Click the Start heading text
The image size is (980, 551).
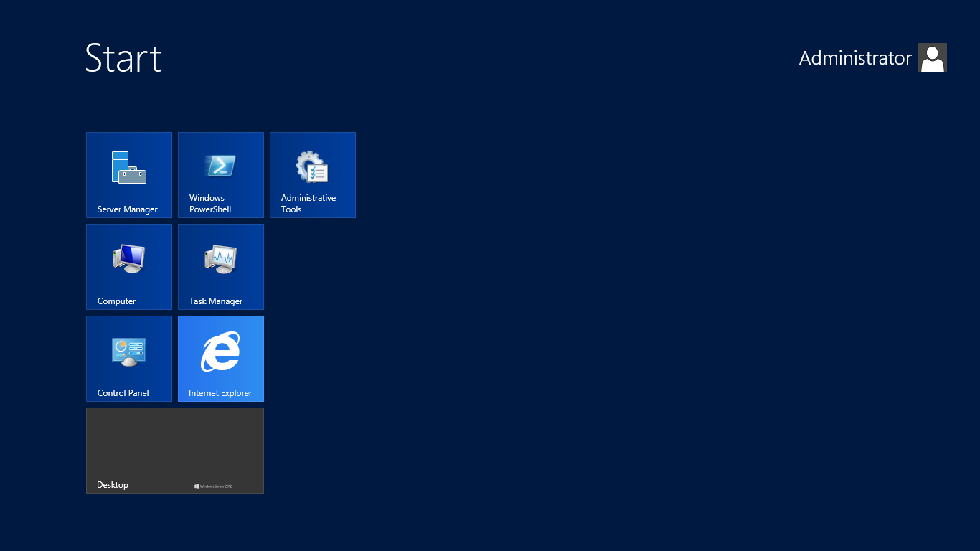point(123,57)
